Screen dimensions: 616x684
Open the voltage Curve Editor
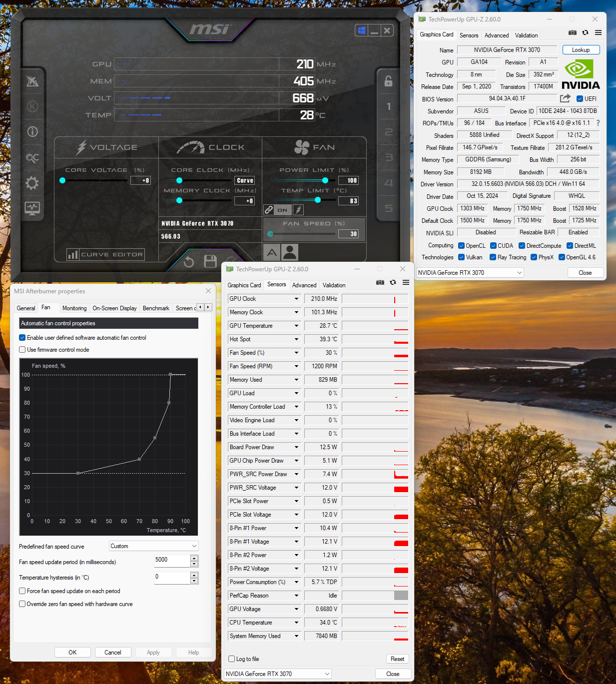(105, 255)
